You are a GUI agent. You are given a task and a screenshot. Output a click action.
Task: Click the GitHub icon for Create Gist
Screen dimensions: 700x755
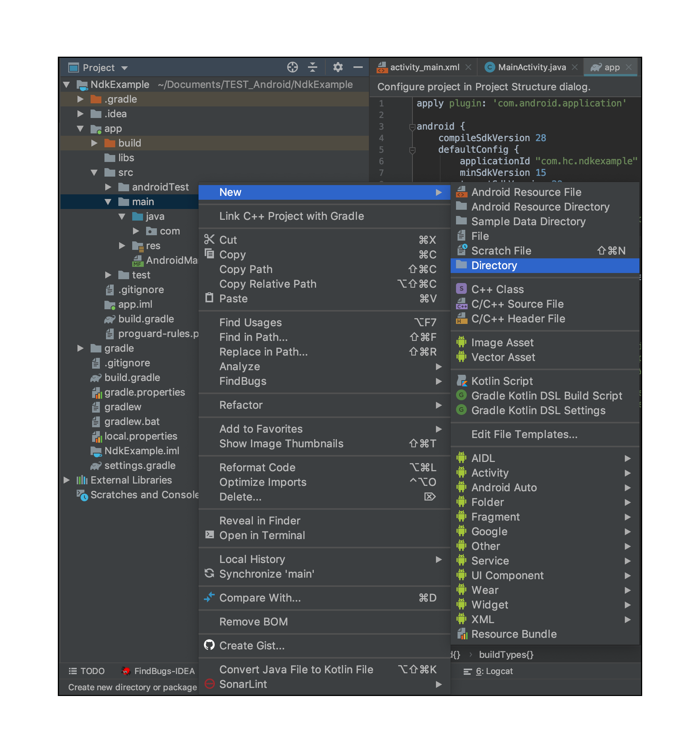point(209,645)
